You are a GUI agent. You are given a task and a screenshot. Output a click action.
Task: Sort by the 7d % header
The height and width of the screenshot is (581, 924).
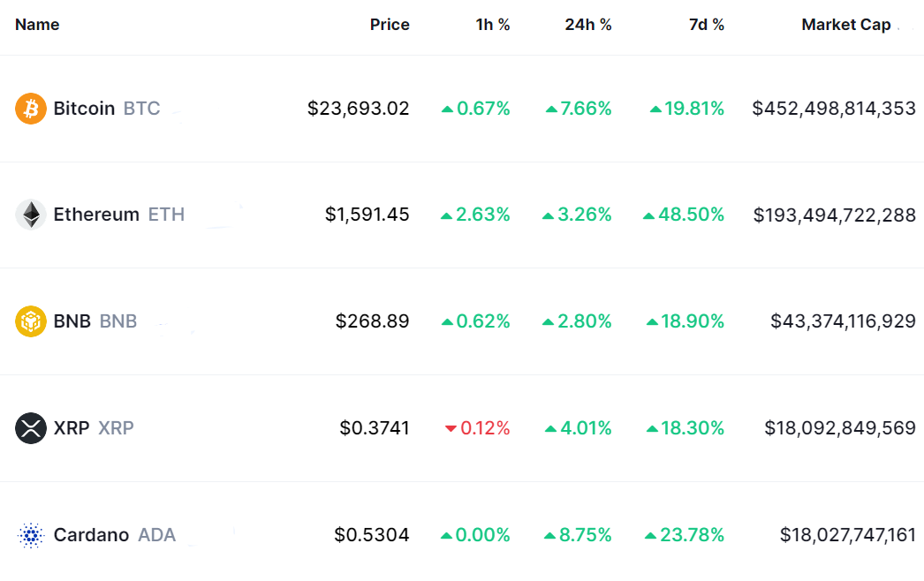coord(707,25)
